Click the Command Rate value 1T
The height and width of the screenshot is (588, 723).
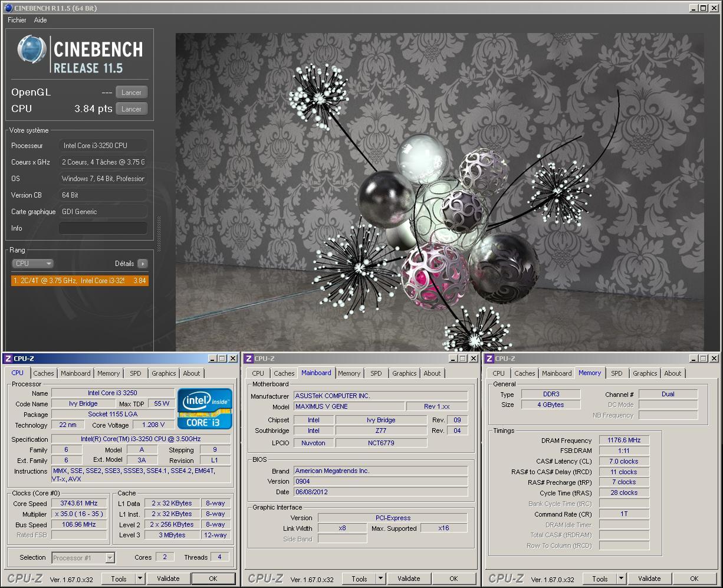click(624, 514)
